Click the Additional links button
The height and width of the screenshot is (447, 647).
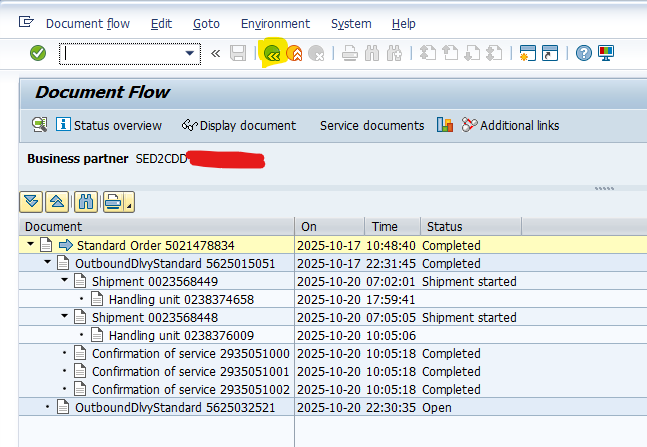(x=510, y=125)
